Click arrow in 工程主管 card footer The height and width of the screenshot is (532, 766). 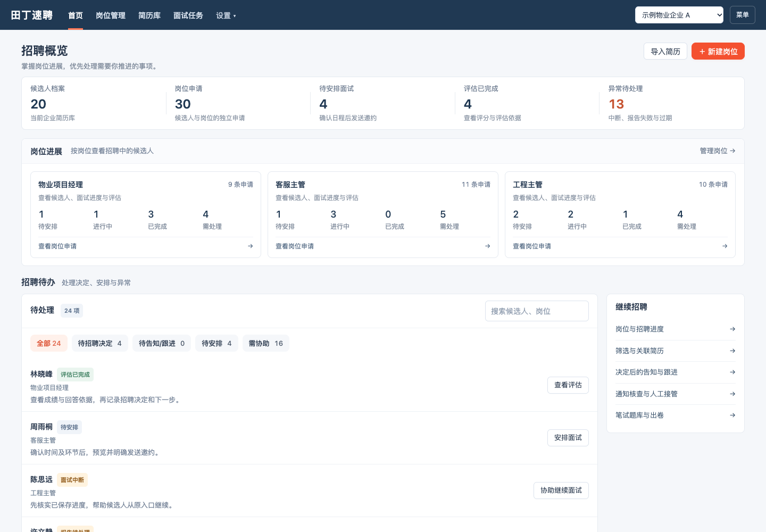(725, 246)
